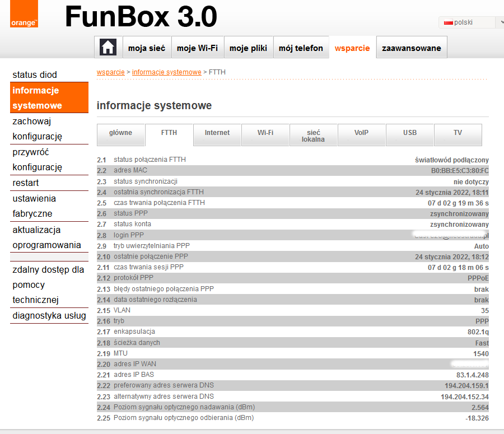504x434 pixels.
Task: Show the VoIP tab
Action: tap(362, 133)
